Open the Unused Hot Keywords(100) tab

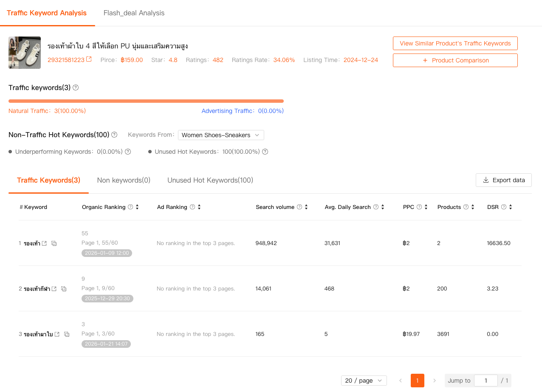pos(210,180)
